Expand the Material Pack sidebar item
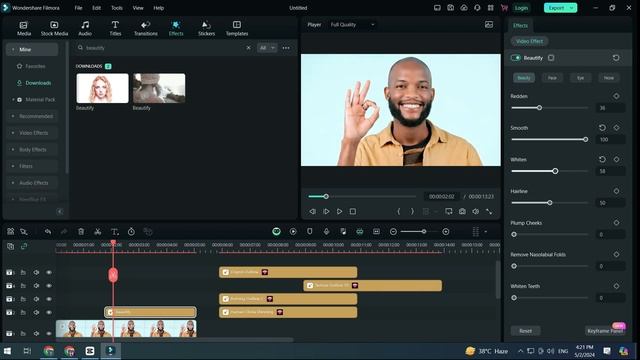 tap(13, 100)
